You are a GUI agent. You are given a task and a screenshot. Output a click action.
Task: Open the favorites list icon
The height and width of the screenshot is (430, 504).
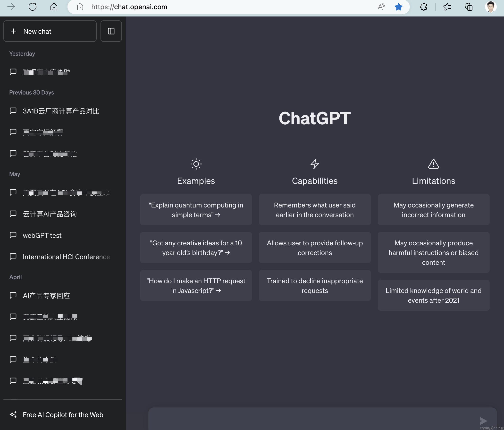(x=447, y=7)
